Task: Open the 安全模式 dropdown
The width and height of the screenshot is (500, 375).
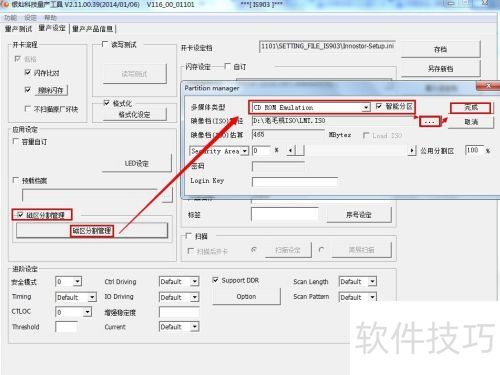Action: click(x=77, y=282)
